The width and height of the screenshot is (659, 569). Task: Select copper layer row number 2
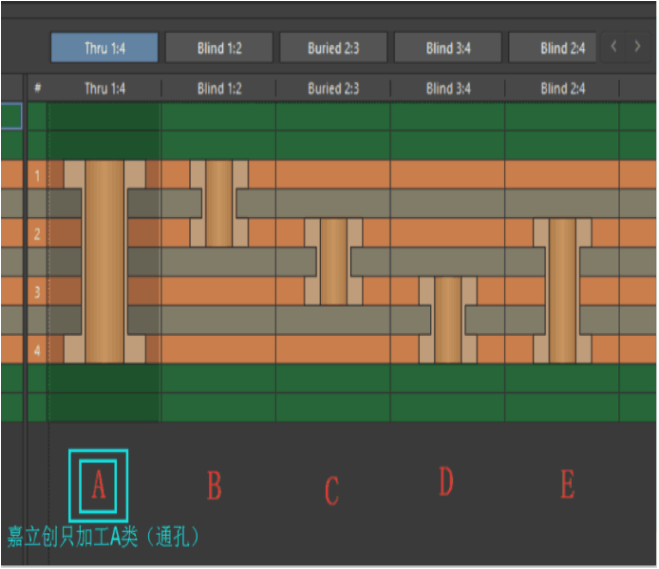37,233
